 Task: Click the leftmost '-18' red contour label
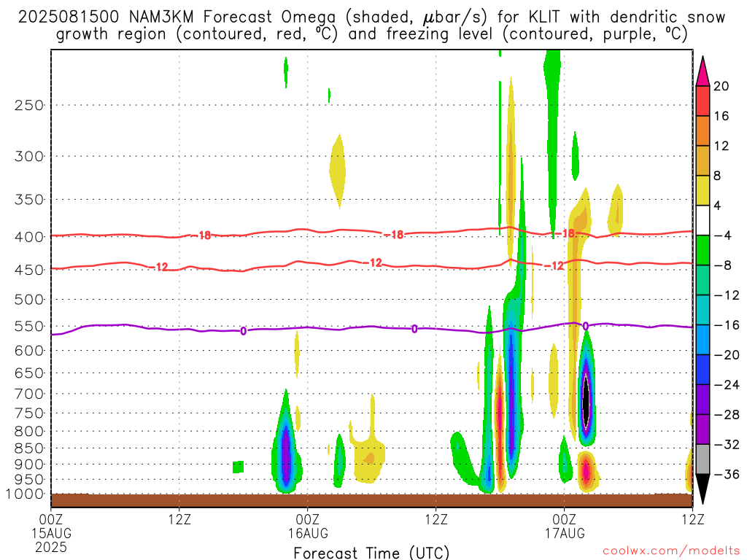click(x=201, y=236)
